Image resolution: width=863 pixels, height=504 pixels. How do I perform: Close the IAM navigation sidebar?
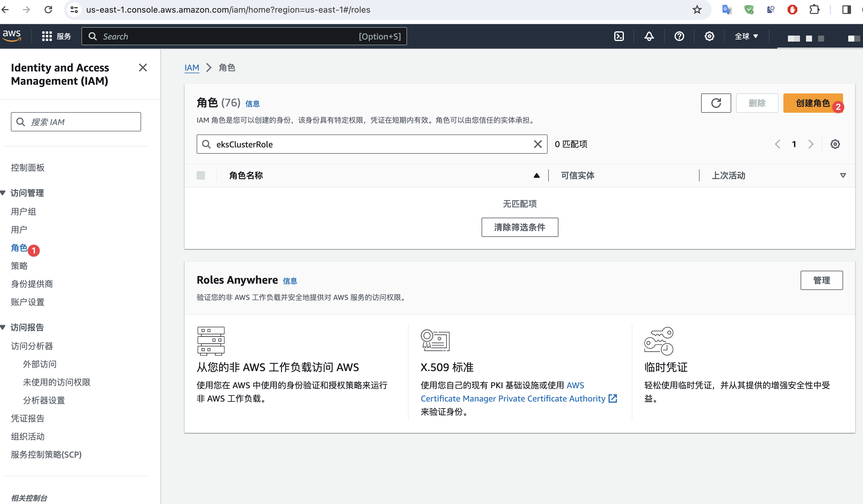tap(143, 68)
